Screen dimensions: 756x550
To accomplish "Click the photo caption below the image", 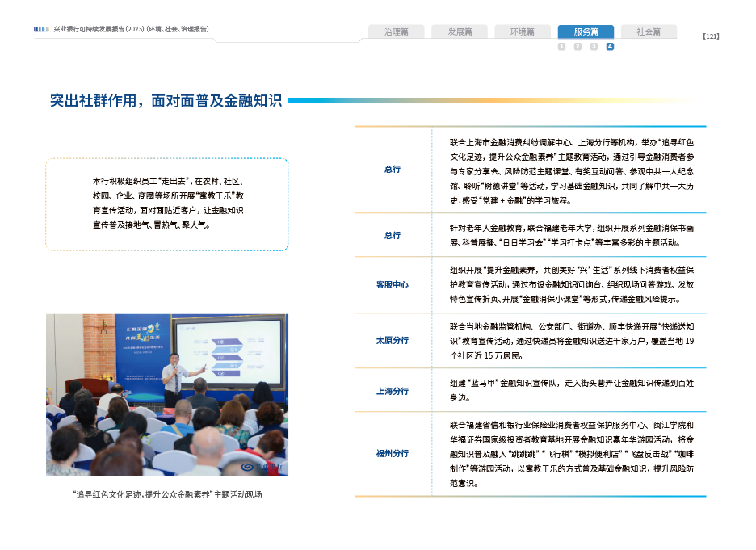I will 167,494.
